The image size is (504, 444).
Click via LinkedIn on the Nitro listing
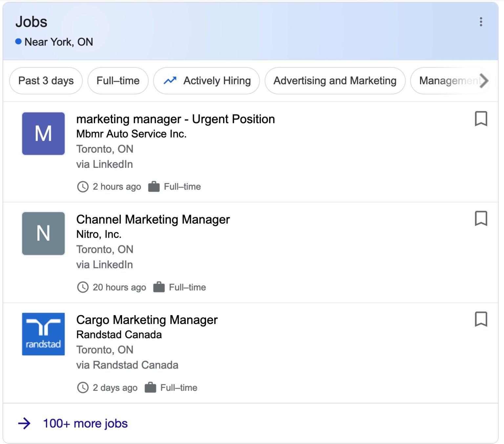click(104, 264)
